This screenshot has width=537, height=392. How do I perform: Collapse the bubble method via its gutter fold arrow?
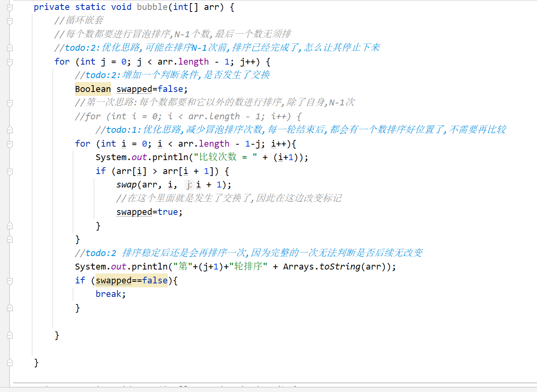(9, 7)
